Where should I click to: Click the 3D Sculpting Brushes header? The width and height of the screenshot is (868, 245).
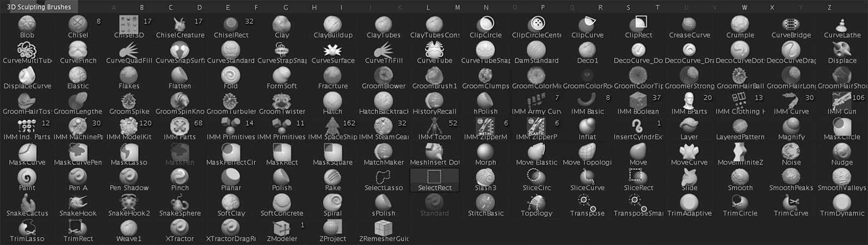point(39,7)
